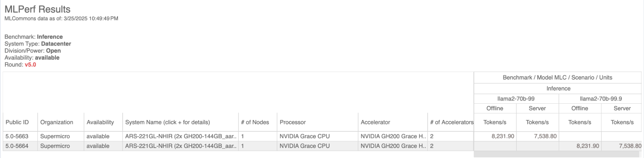
Task: Click NVIDIA GH200 accelerator cell in second row
Action: coord(393,146)
